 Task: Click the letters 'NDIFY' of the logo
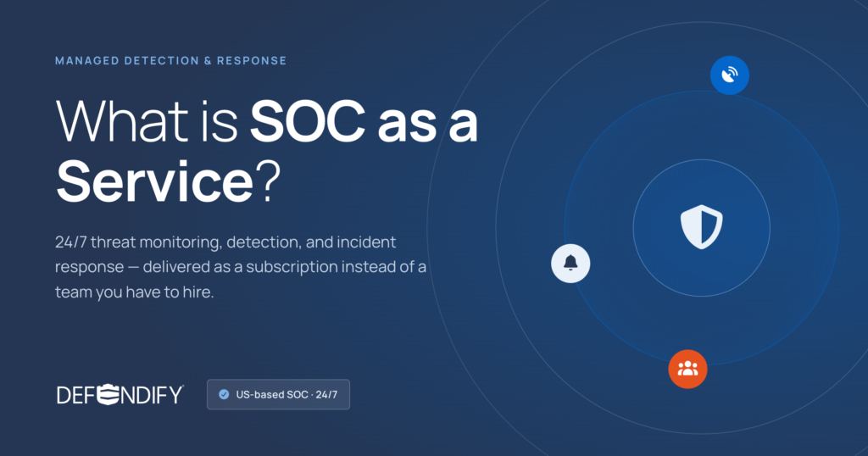152,395
